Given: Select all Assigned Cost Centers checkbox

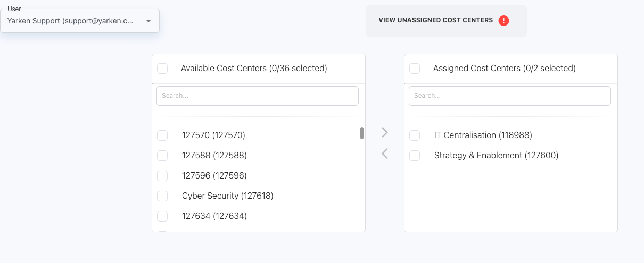Looking at the screenshot, I should pyautogui.click(x=415, y=69).
